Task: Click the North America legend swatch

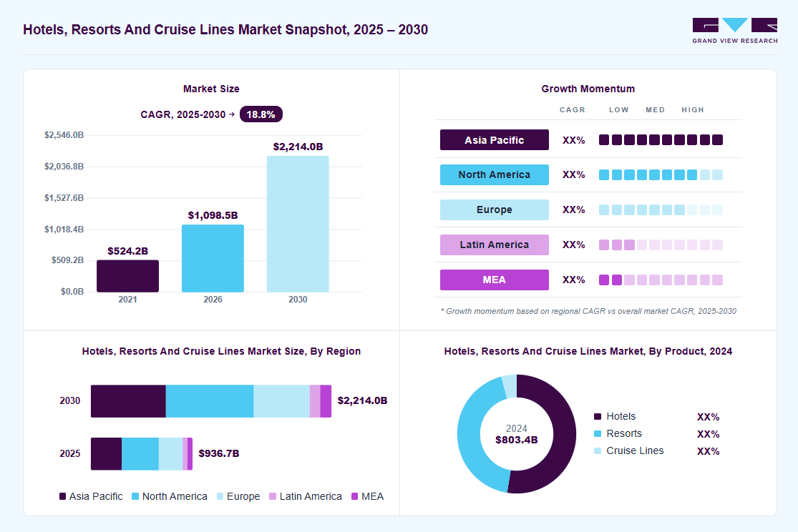Action: (x=135, y=496)
